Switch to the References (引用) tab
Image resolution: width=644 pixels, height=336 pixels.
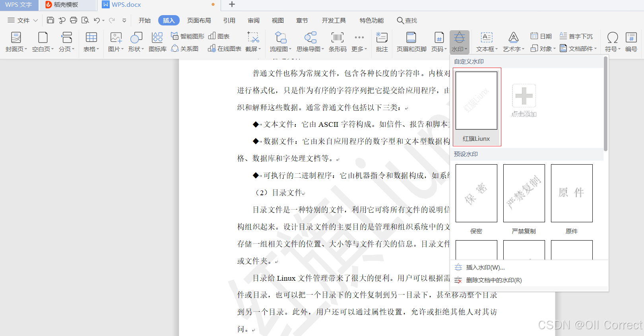[x=229, y=20]
